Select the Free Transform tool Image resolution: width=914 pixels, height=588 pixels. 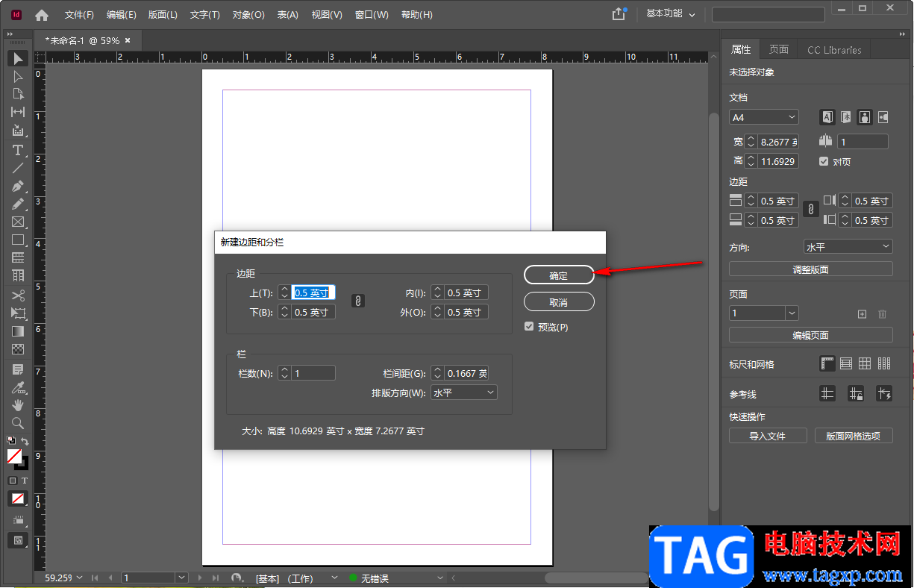18,313
